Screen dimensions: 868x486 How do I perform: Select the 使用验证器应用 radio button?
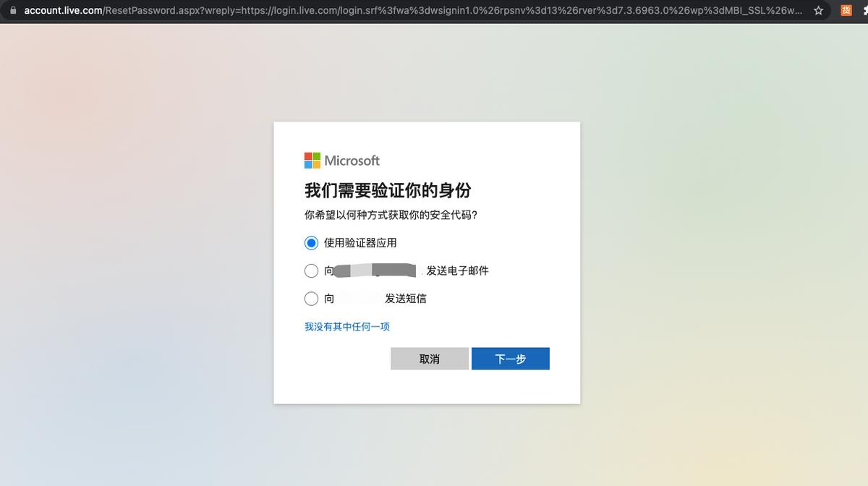click(311, 243)
